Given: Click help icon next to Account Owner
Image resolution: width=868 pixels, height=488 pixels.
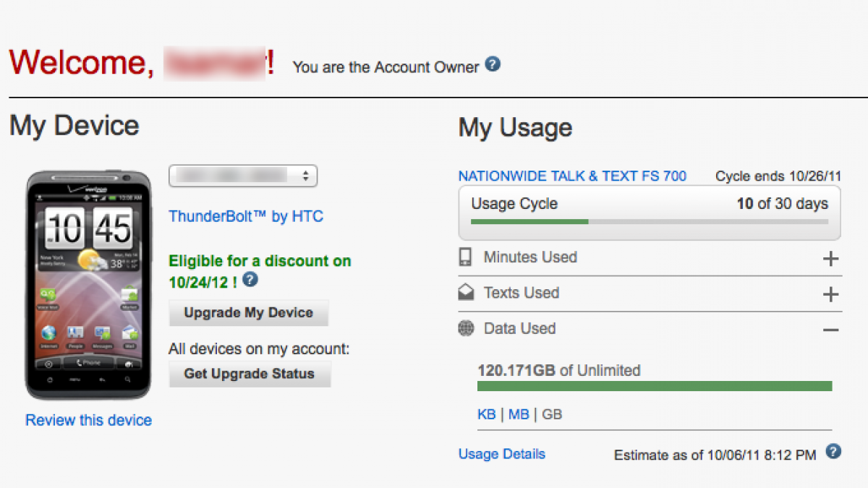Looking at the screenshot, I should (x=493, y=65).
